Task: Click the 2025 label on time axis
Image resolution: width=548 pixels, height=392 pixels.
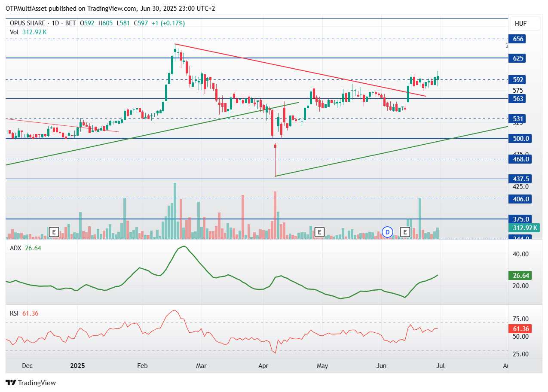Action: point(78,366)
